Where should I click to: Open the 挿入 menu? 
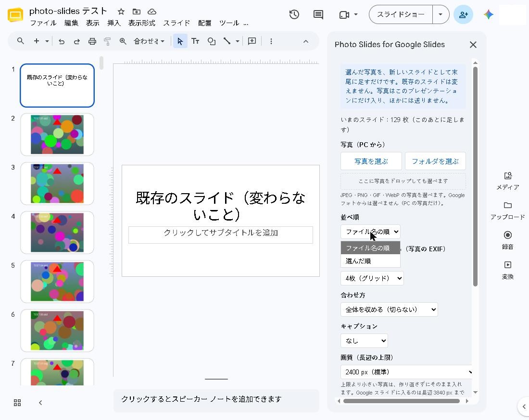[113, 23]
